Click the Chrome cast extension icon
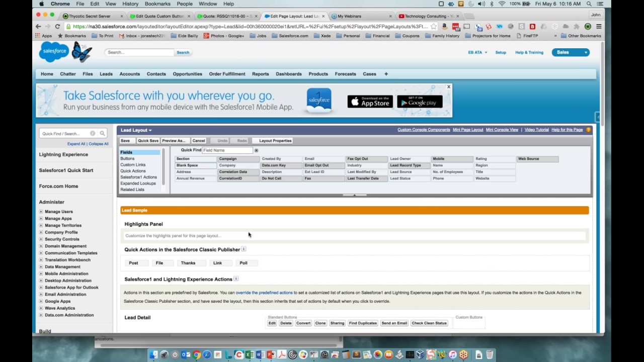 (466, 26)
